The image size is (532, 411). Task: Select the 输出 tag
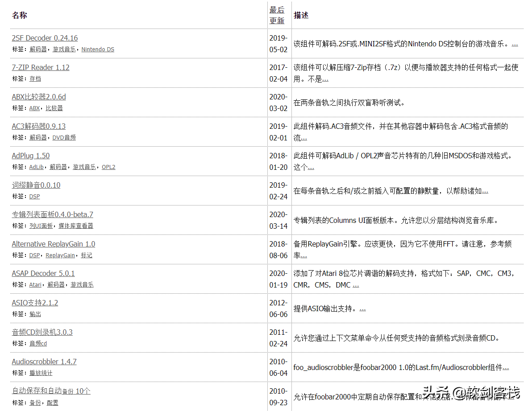[35, 314]
